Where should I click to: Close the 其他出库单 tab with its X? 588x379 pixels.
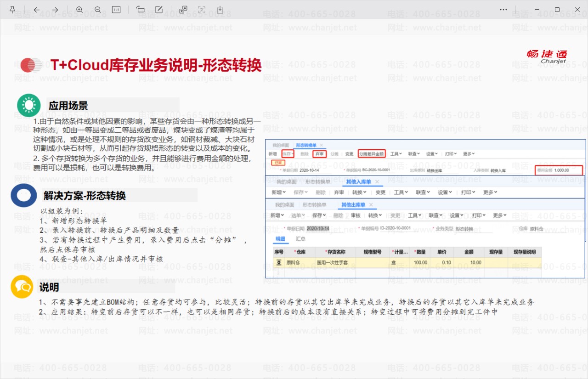pos(371,204)
